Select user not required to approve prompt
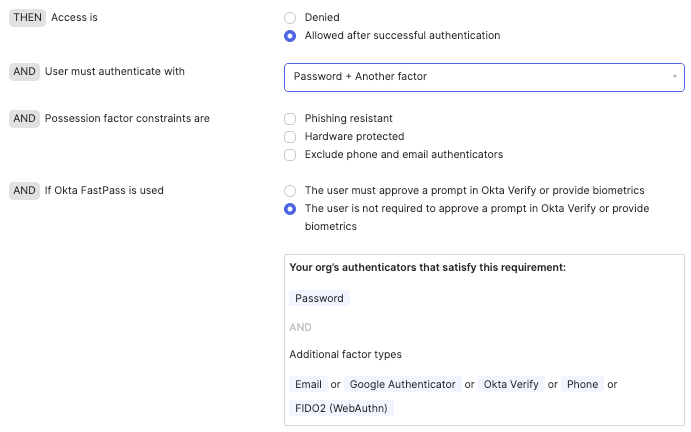691x432 pixels. point(290,209)
